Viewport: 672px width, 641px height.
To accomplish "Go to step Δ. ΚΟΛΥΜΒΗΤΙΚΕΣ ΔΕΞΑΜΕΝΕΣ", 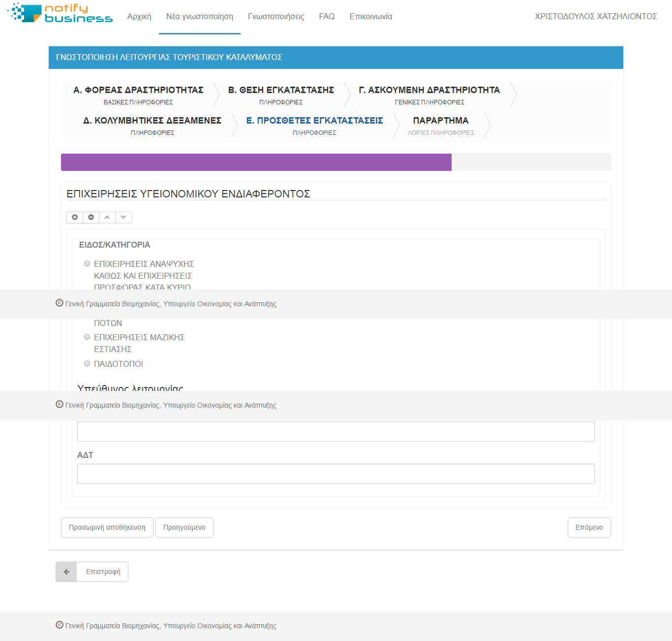I will click(153, 125).
